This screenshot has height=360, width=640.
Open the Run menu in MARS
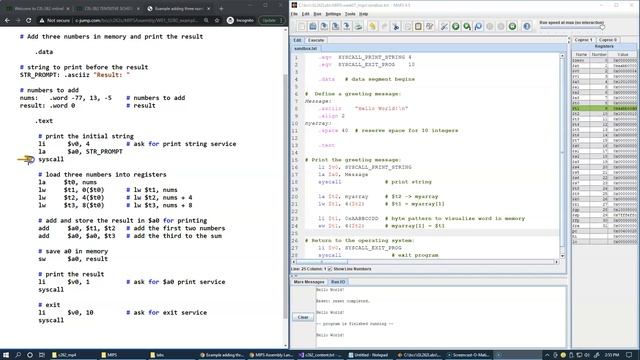pyautogui.click(x=317, y=14)
